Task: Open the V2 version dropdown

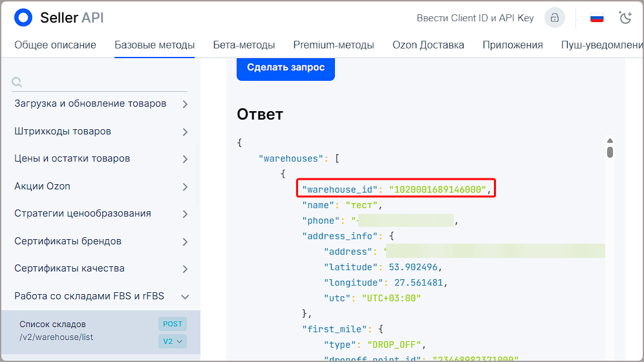Action: [x=173, y=341]
